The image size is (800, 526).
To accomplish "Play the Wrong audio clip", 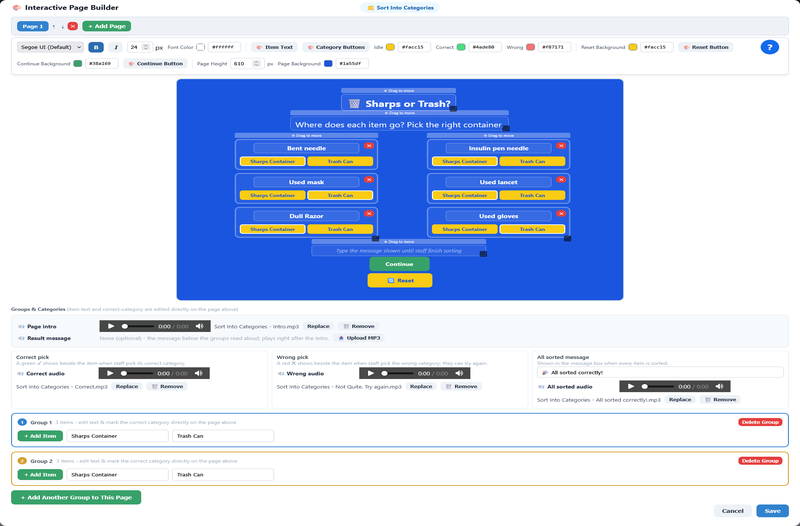I will (371, 373).
